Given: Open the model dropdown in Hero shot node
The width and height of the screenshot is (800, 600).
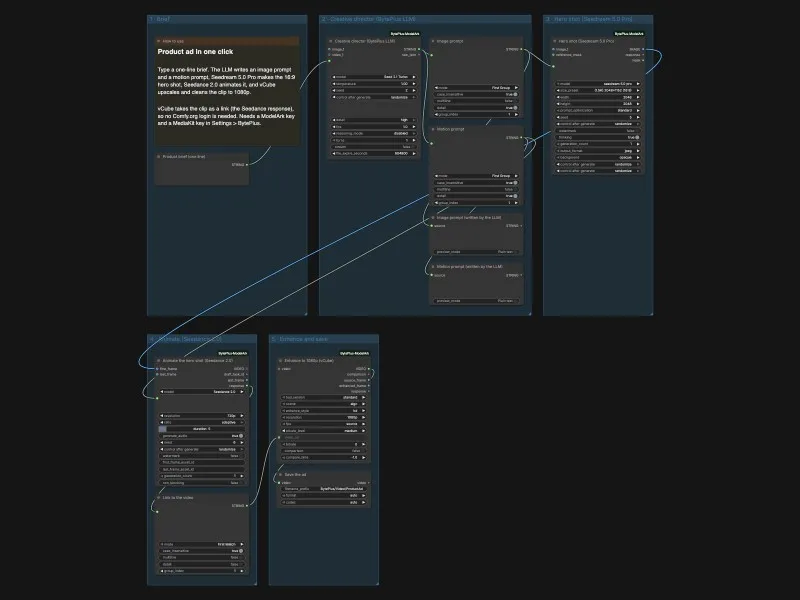Looking at the screenshot, I should click(598, 84).
